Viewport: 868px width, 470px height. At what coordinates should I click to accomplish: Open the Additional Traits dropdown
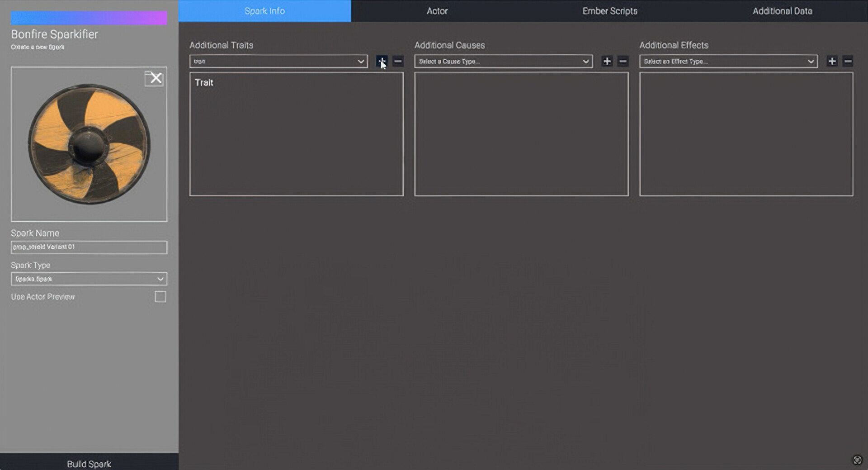(x=278, y=61)
